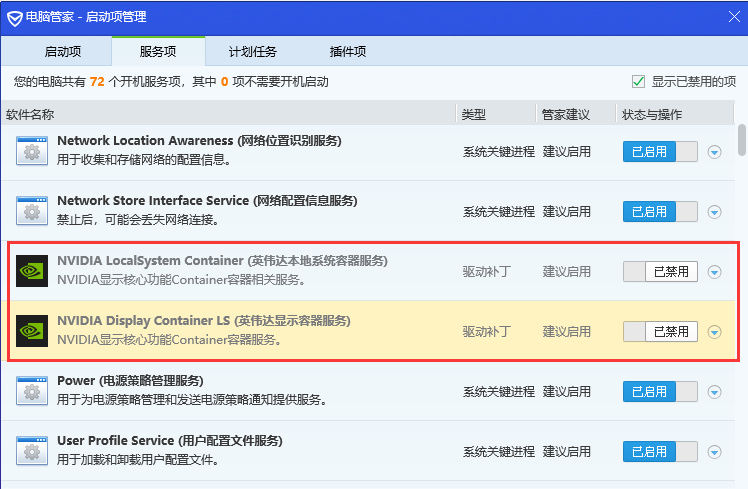This screenshot has height=489, width=748.
Task: Expand the User Profile Service dropdown arrow
Action: (714, 452)
